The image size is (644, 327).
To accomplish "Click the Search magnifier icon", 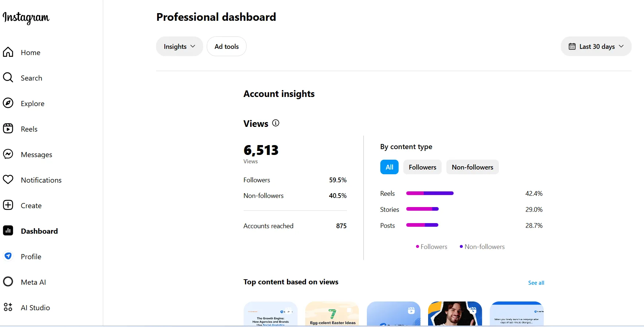I will (x=8, y=78).
